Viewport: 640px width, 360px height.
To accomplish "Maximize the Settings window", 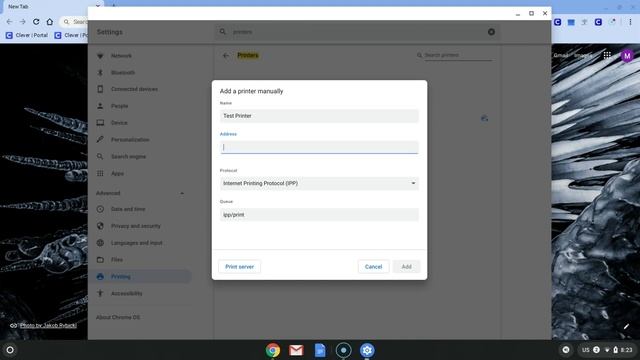I will (531, 13).
